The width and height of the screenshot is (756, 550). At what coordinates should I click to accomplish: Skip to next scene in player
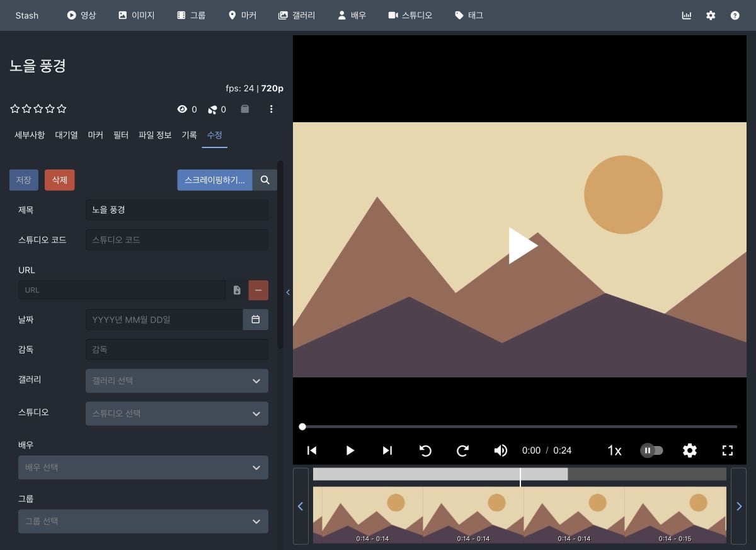coord(387,450)
